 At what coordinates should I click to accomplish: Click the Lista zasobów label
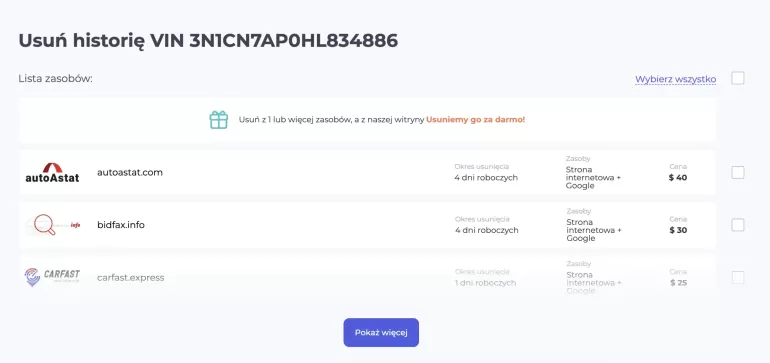coord(55,79)
